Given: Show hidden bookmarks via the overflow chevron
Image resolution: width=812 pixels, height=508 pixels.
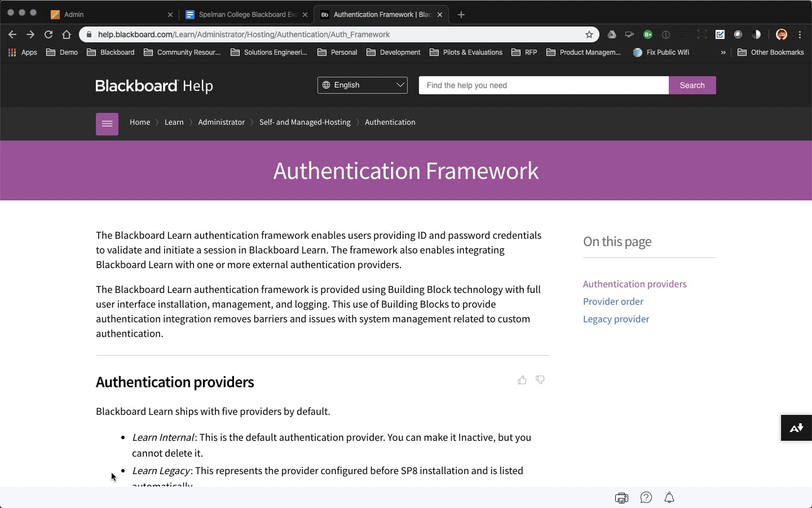Looking at the screenshot, I should [x=723, y=52].
